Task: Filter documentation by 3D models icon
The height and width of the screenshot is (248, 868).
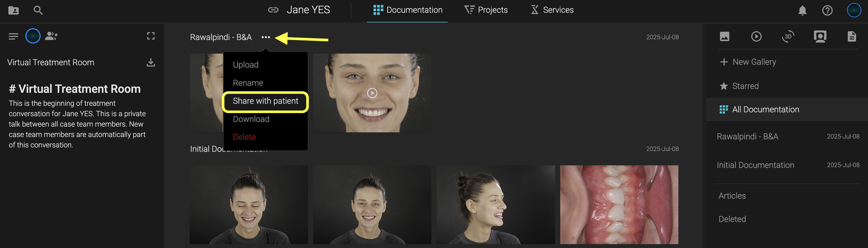Action: pos(788,36)
